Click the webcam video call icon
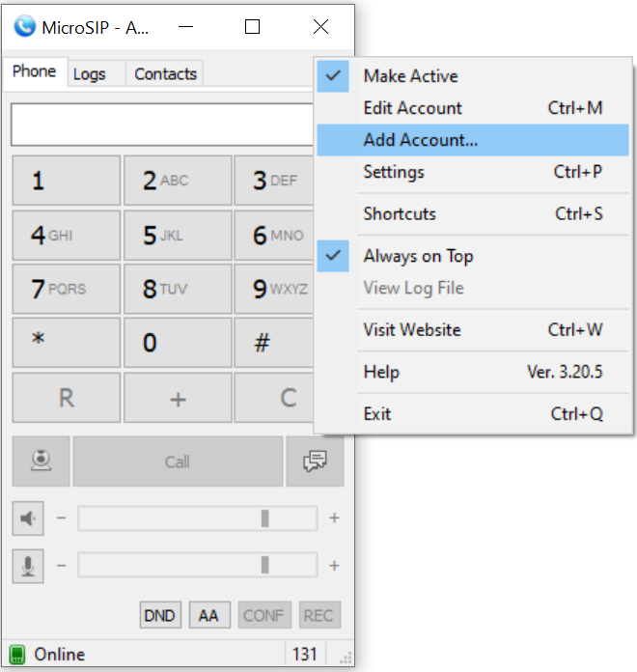The height and width of the screenshot is (672, 637). [41, 462]
